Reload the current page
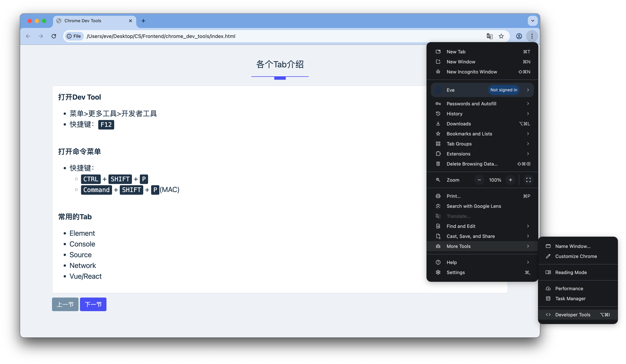 [x=54, y=36]
